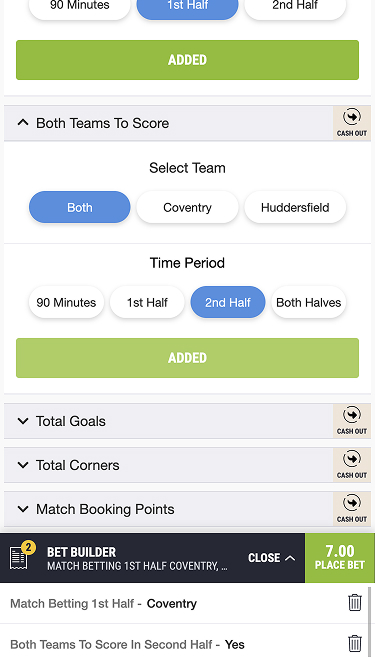
Task: Delete the Match Betting 1st Half Coventry selection
Action: (355, 603)
